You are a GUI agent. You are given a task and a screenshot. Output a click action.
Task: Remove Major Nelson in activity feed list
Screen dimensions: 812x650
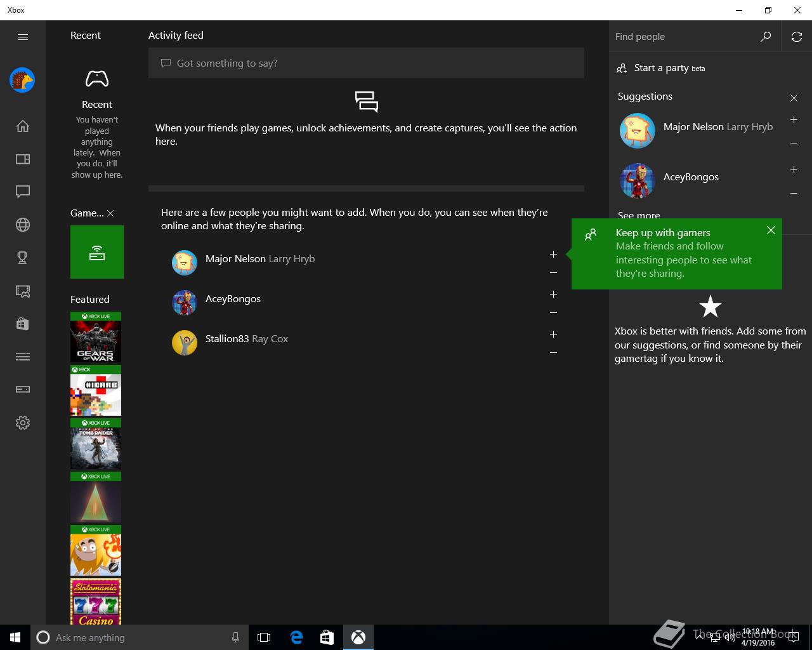(553, 273)
